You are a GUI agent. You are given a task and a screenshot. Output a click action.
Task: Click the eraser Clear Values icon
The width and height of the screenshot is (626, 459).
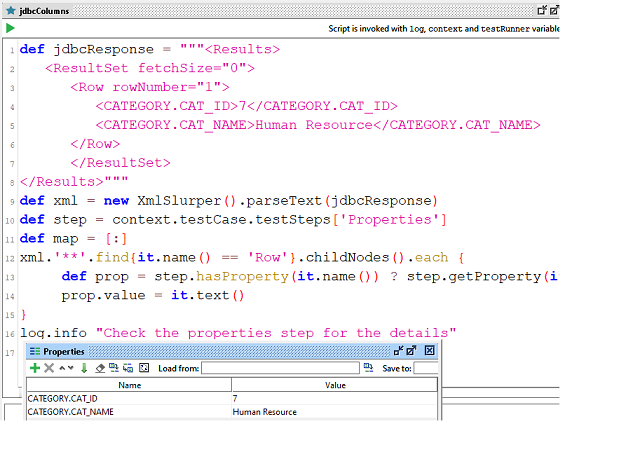pos(100,368)
